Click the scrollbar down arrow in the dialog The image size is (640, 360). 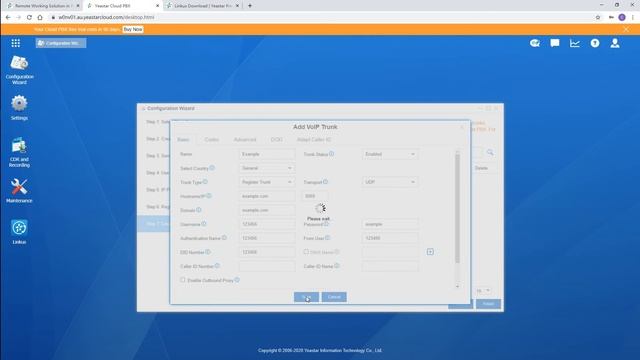pos(458,287)
